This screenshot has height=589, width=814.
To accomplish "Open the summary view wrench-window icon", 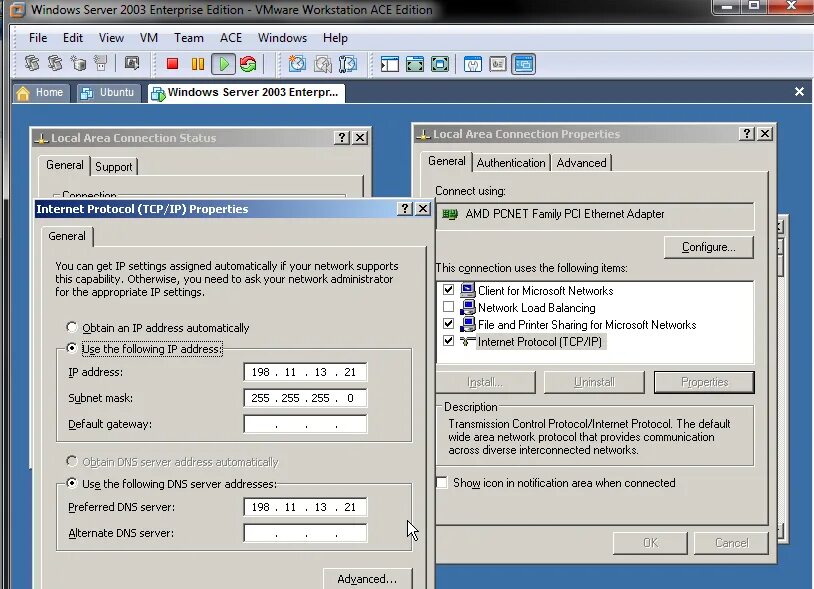I will click(472, 64).
